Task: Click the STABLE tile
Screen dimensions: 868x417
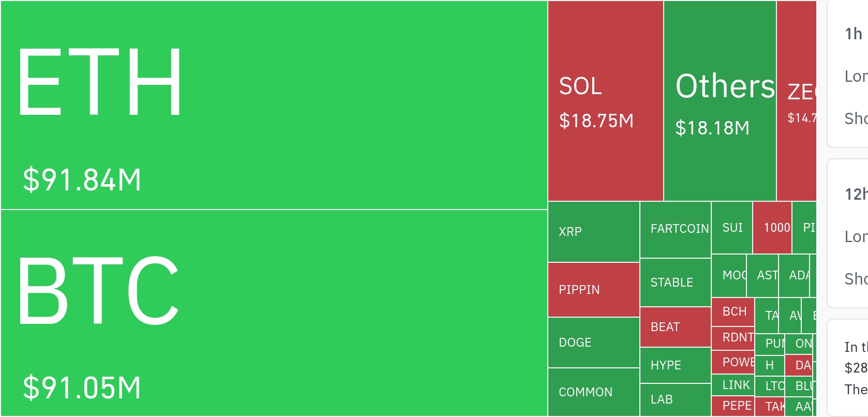Action: point(675,282)
